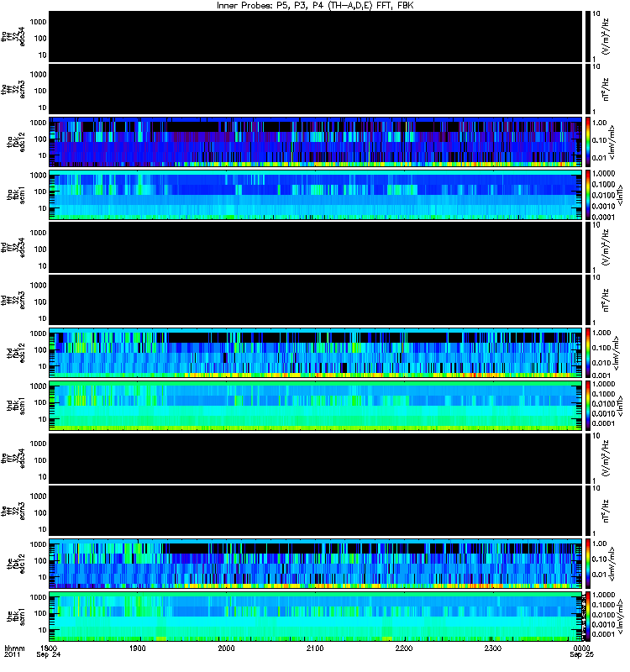This screenshot has height=672, width=630.
Task: Click the 'thd fbk edc12' panel label
Action: (16, 353)
